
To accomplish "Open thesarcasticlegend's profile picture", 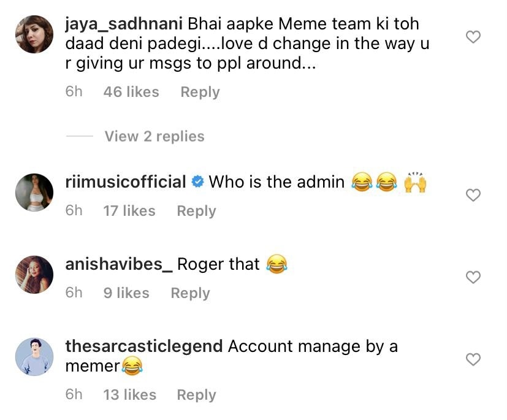I will [34, 356].
